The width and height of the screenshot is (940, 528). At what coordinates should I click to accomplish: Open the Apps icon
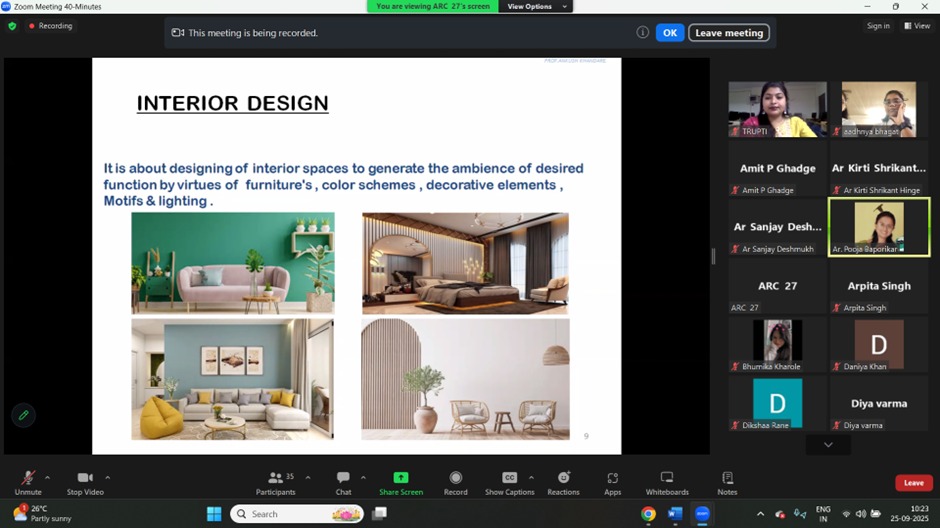[612, 478]
